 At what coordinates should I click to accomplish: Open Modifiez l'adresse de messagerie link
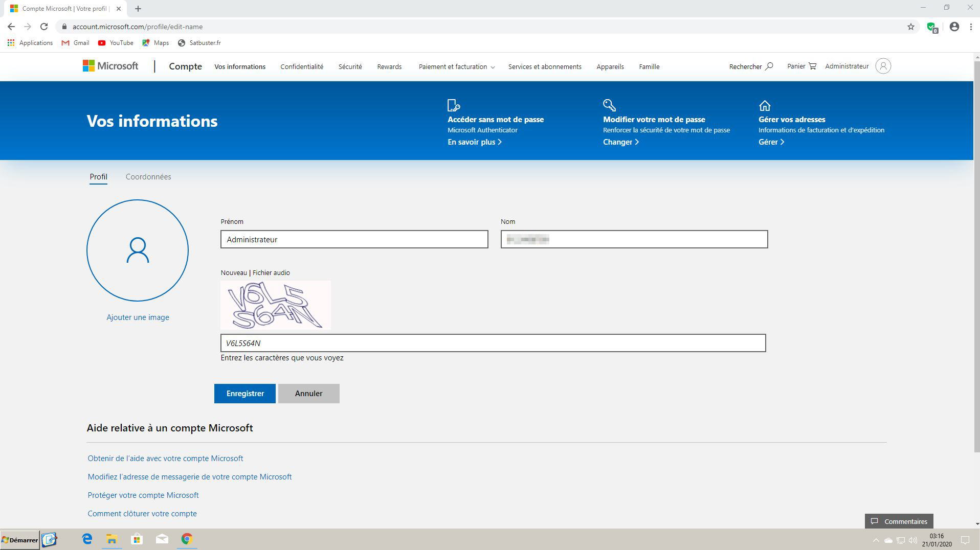click(190, 477)
